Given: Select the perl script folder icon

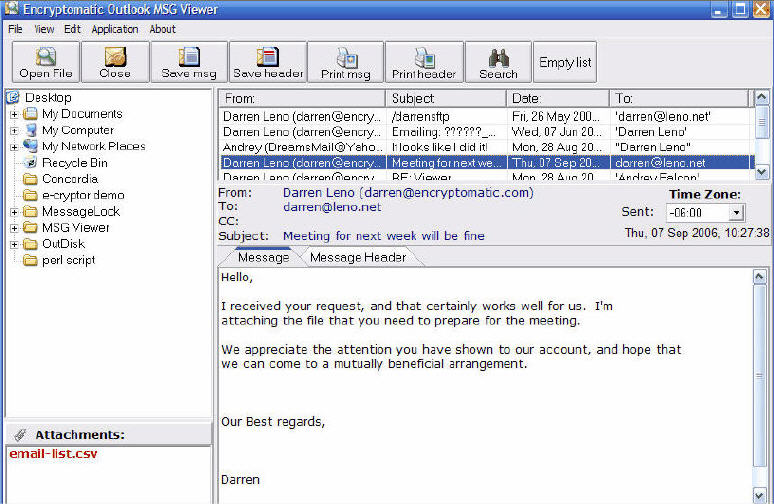Looking at the screenshot, I should click(31, 260).
